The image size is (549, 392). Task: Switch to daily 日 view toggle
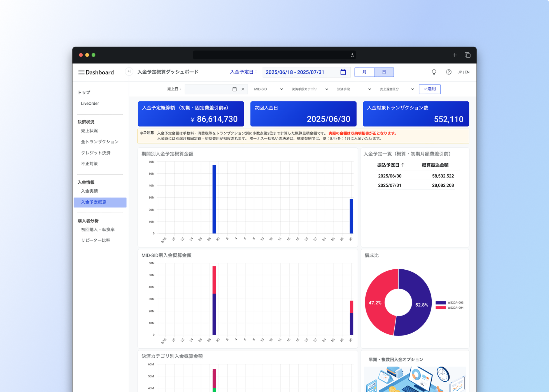coord(384,72)
